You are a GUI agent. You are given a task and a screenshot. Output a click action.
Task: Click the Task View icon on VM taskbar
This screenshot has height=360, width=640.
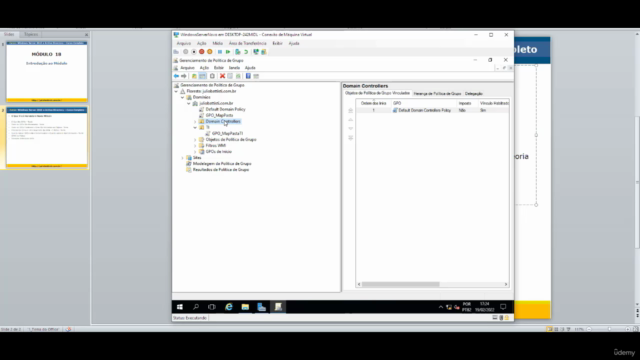pyautogui.click(x=212, y=307)
